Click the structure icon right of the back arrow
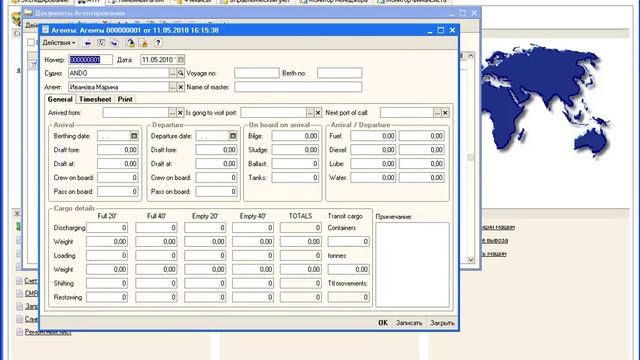This screenshot has height=360, width=640. coord(101,43)
